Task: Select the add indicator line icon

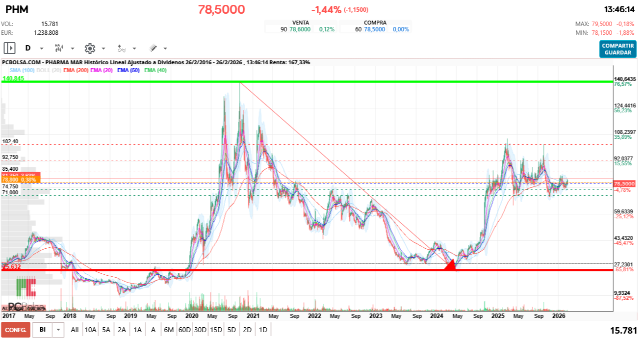Action: pyautogui.click(x=121, y=48)
